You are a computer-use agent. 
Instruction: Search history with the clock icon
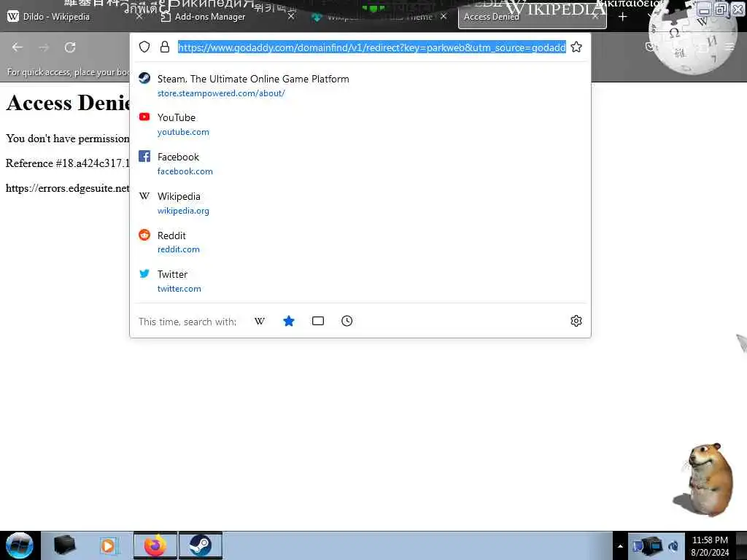coord(347,321)
